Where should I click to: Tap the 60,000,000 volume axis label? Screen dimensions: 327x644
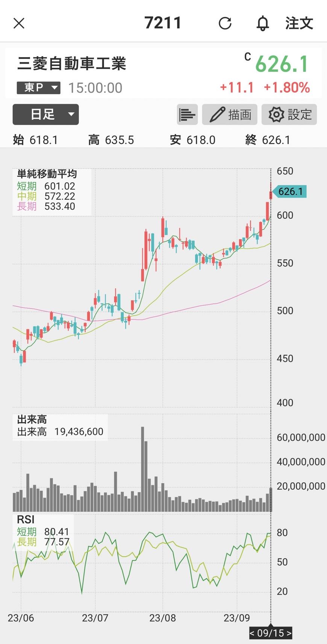point(301,437)
